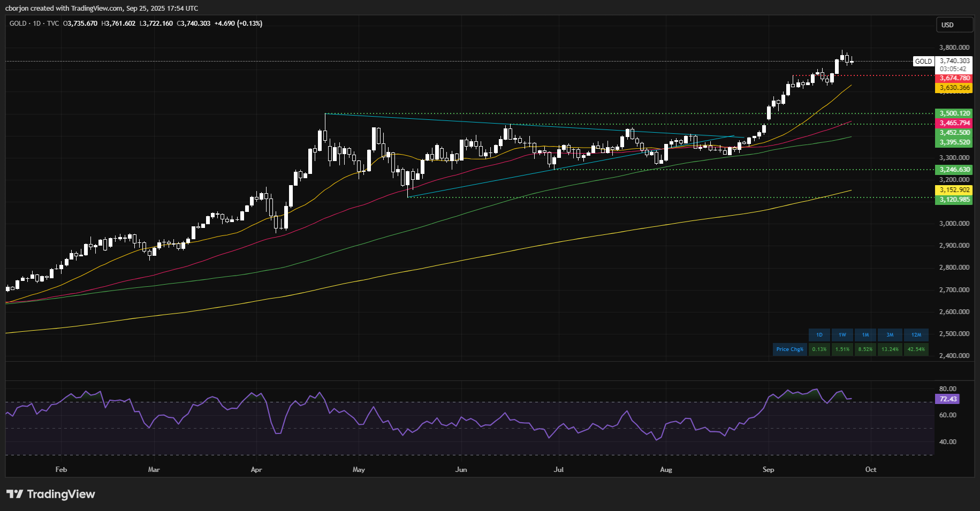This screenshot has width=980, height=511.
Task: Click the 42.54% twelve-month change cell
Action: point(916,349)
